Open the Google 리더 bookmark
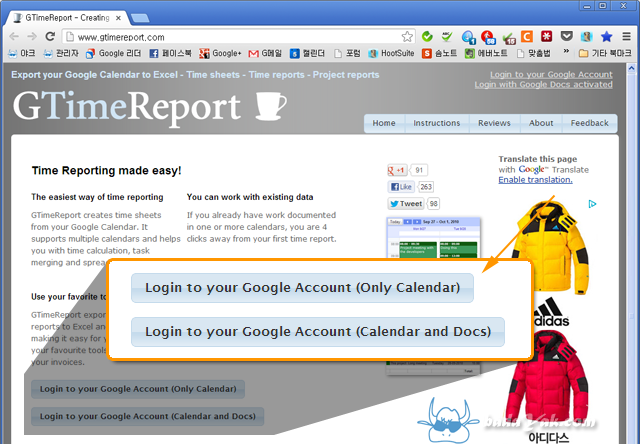Image resolution: width=640 pixels, height=444 pixels. [x=113, y=53]
